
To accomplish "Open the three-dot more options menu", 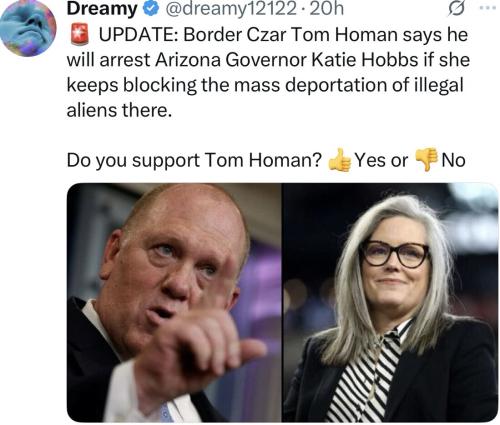I will click(x=488, y=8).
